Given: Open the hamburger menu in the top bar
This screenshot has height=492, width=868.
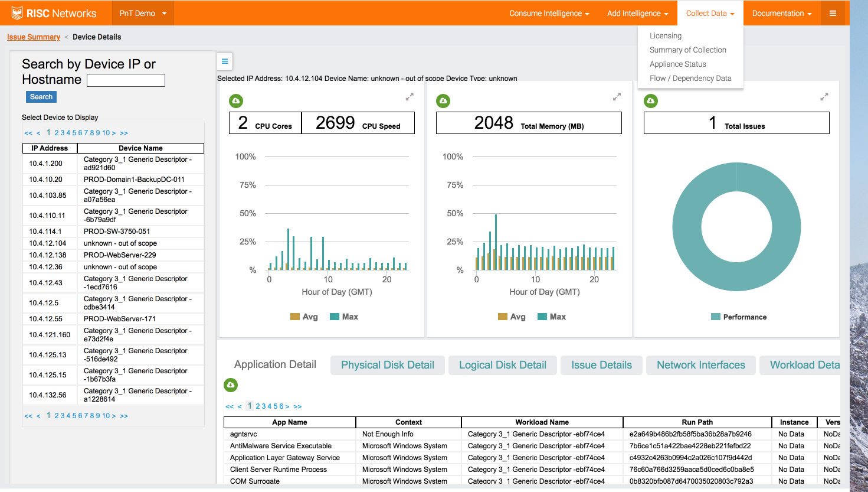Looking at the screenshot, I should [x=833, y=13].
